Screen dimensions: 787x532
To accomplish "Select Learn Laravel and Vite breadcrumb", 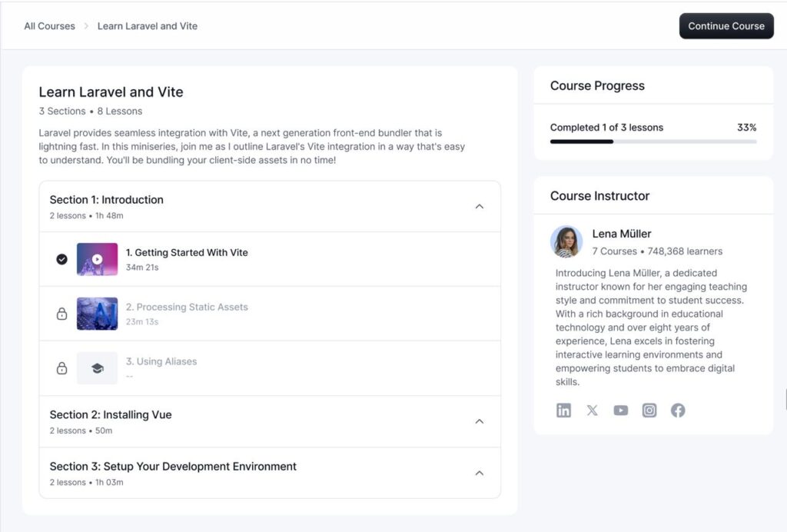I will tap(147, 26).
